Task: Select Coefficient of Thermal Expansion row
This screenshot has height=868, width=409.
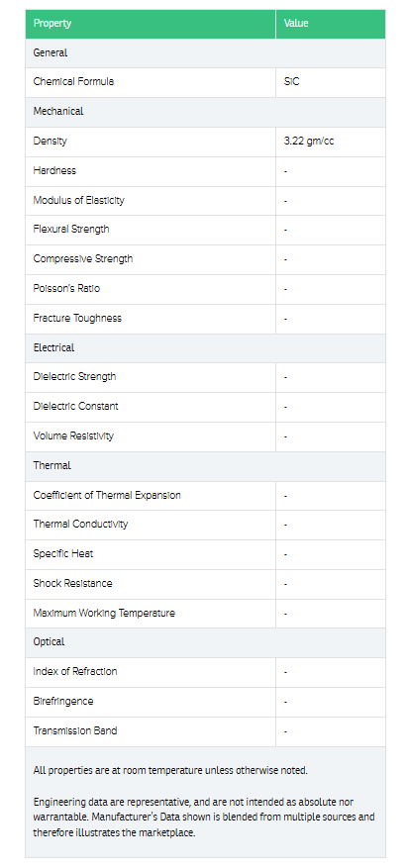Action: point(205,496)
